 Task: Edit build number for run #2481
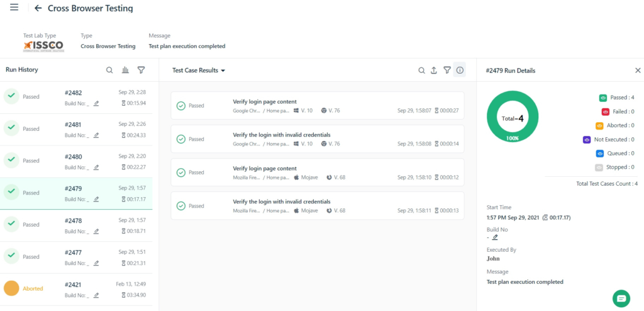coord(96,135)
